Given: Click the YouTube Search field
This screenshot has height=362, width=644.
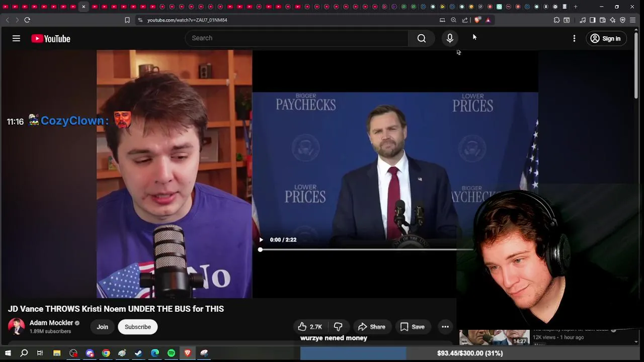Looking at the screenshot, I should tap(297, 38).
